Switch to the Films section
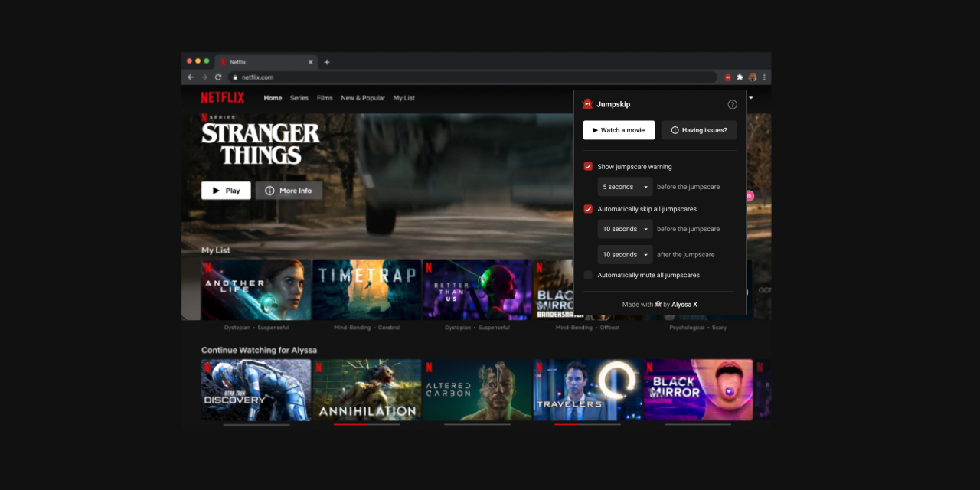Viewport: 980px width, 490px height. (325, 98)
